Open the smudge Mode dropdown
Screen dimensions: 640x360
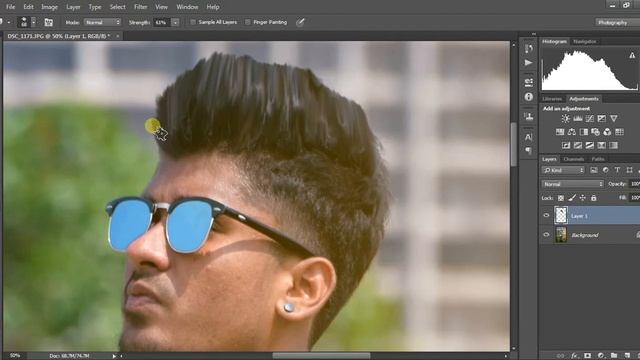point(102,22)
